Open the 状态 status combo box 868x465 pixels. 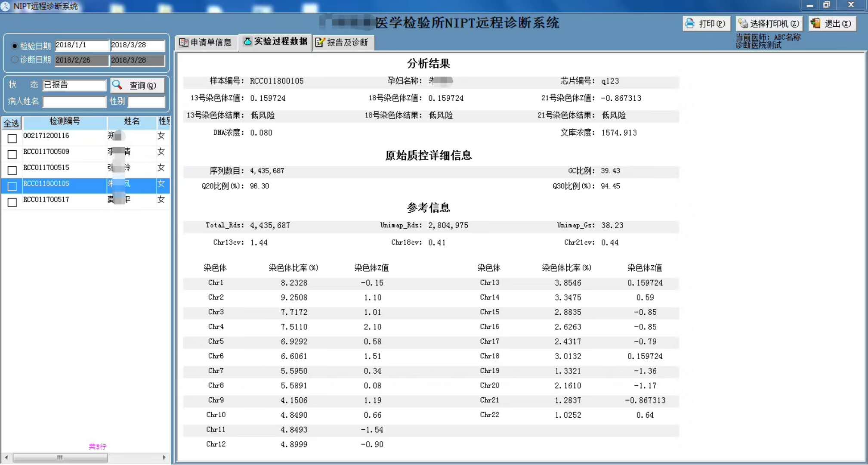point(74,85)
